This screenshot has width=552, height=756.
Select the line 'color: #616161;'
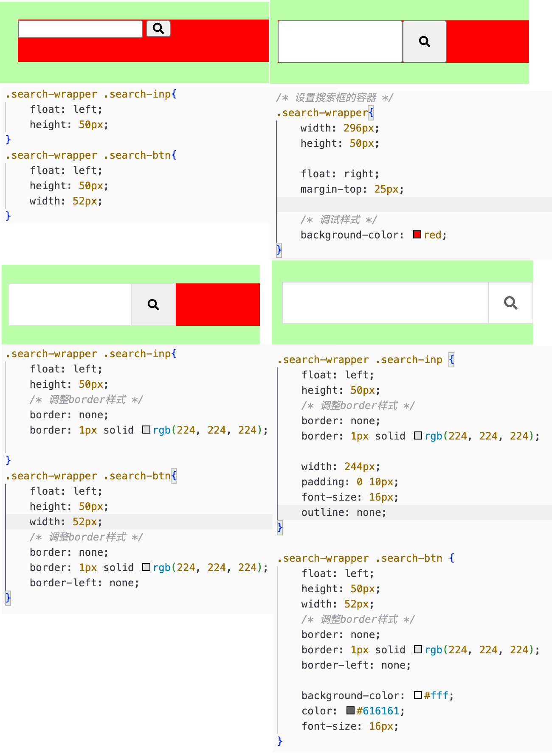pyautogui.click(x=353, y=711)
